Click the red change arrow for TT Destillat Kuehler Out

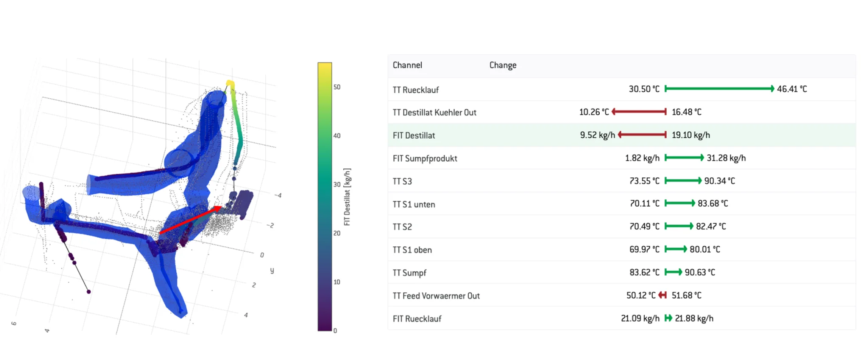coord(639,112)
